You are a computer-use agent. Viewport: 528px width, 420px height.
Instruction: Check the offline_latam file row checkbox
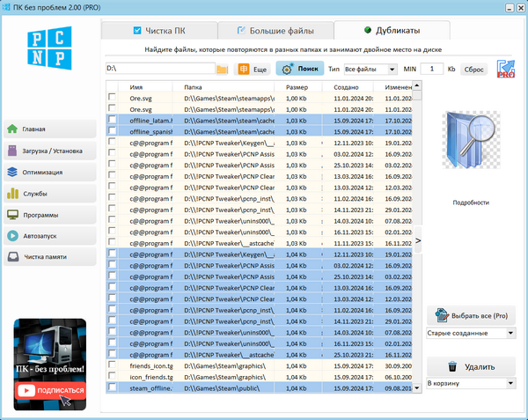point(112,120)
